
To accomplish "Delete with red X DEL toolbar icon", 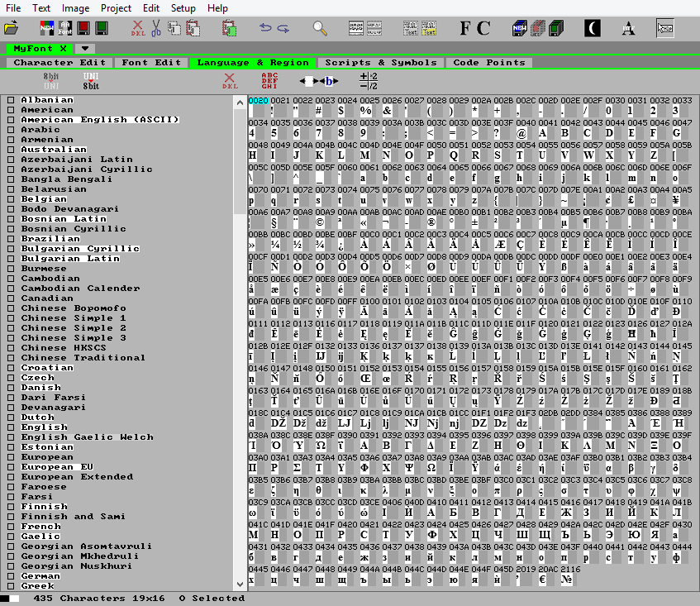I will [138, 28].
